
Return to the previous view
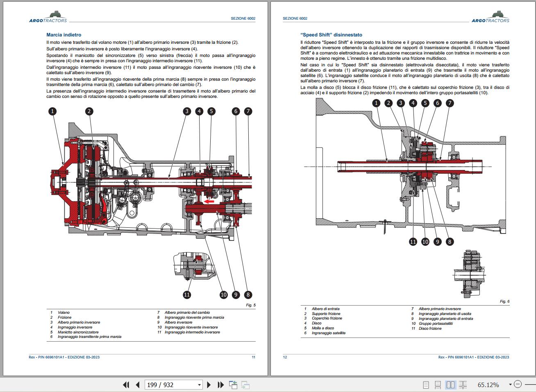click(x=234, y=385)
